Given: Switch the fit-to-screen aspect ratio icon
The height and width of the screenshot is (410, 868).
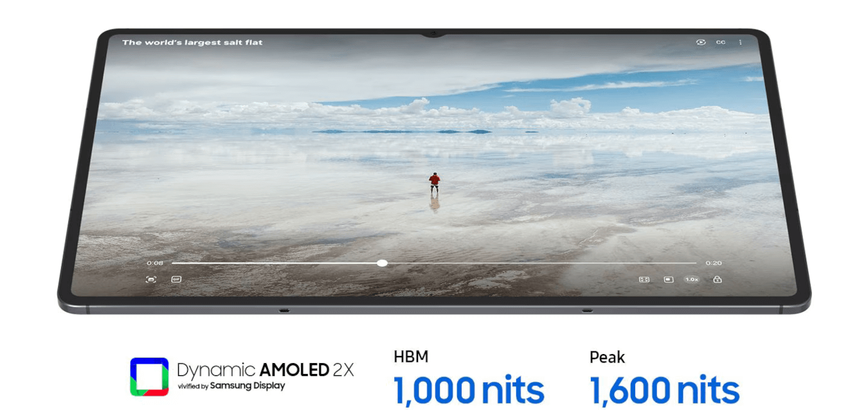Looking at the screenshot, I should (644, 280).
